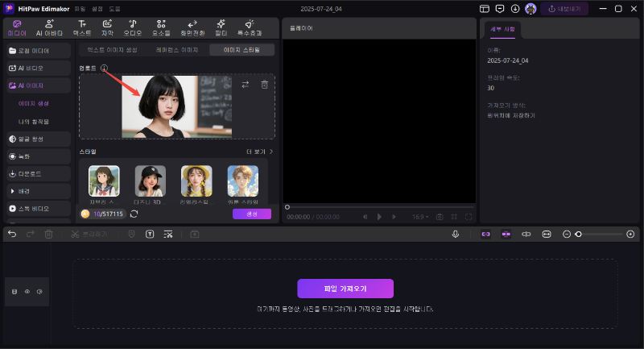Select the Ghibli anime style thumbnail
The height and width of the screenshot is (349, 644).
(104, 181)
